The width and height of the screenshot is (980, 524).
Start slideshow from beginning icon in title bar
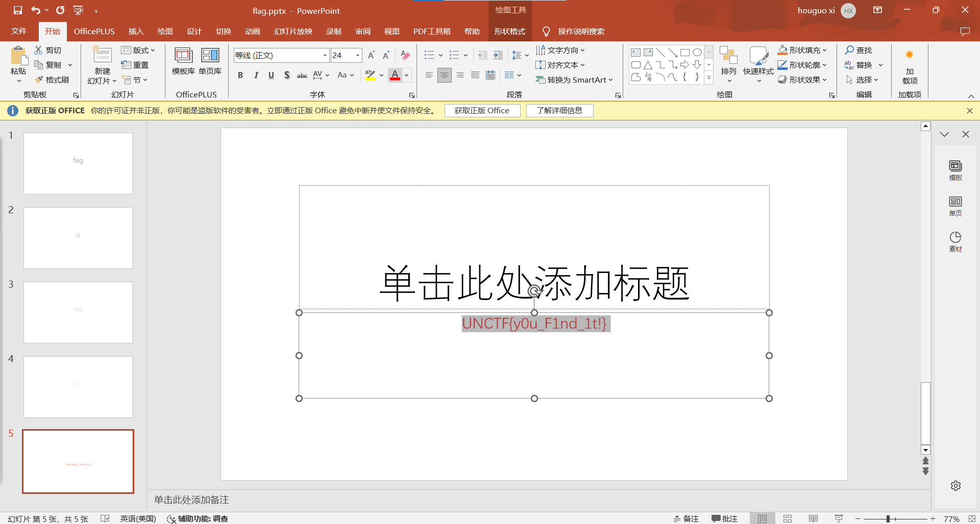point(78,10)
